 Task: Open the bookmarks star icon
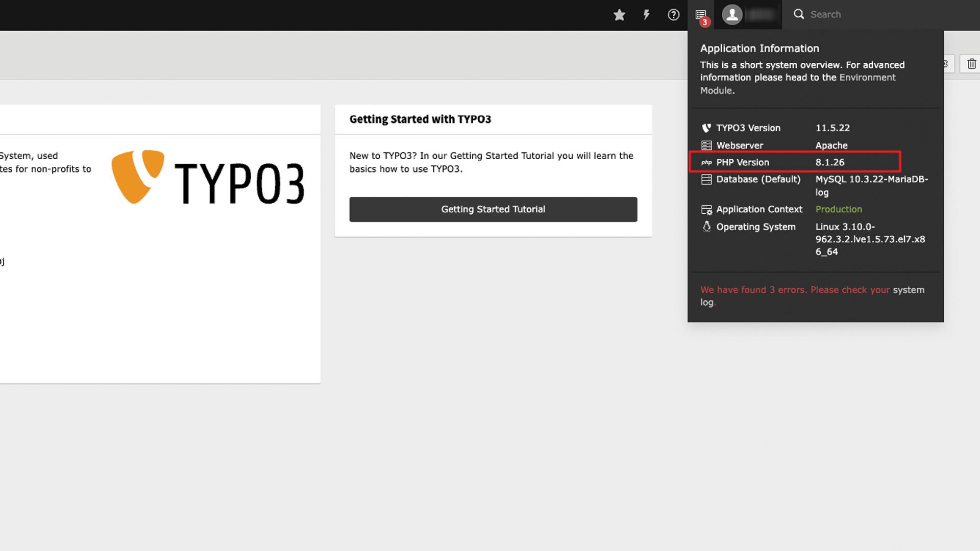click(x=619, y=14)
